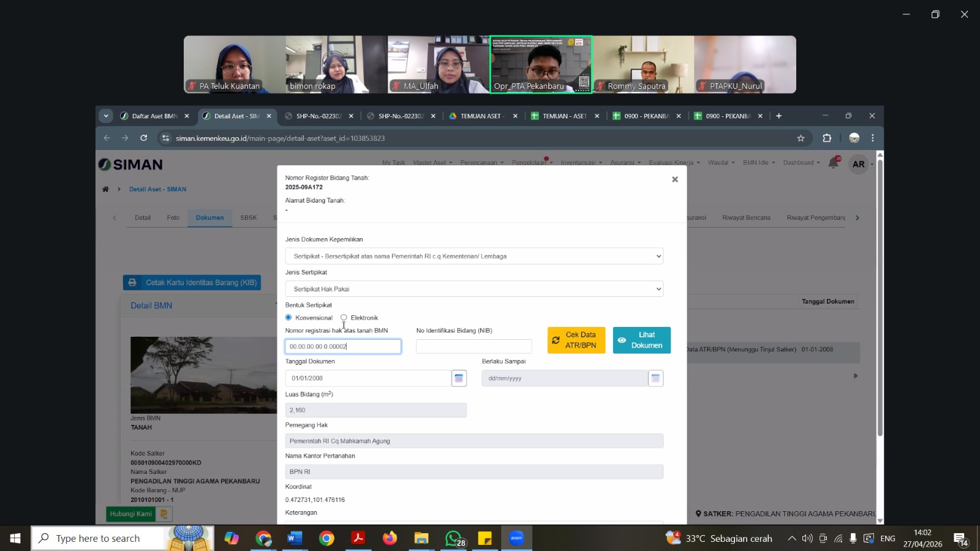Image resolution: width=980 pixels, height=551 pixels.
Task: Click the Cek Data ATR/BPN button
Action: coord(576,340)
